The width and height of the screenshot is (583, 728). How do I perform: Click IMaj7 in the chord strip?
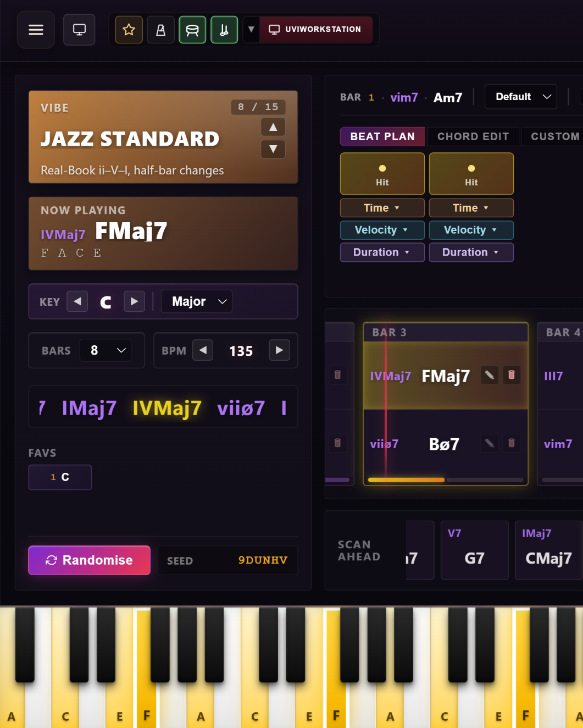(89, 408)
